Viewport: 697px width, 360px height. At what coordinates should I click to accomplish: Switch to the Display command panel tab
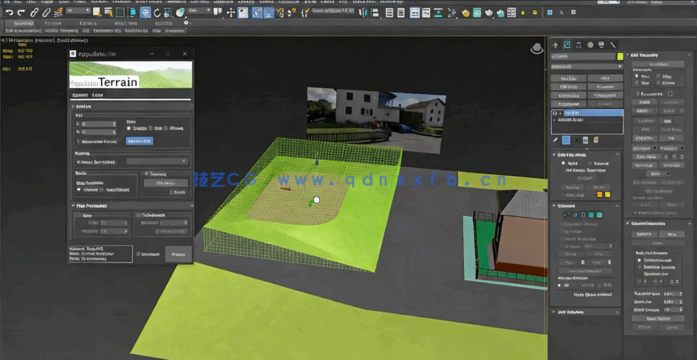[x=601, y=45]
